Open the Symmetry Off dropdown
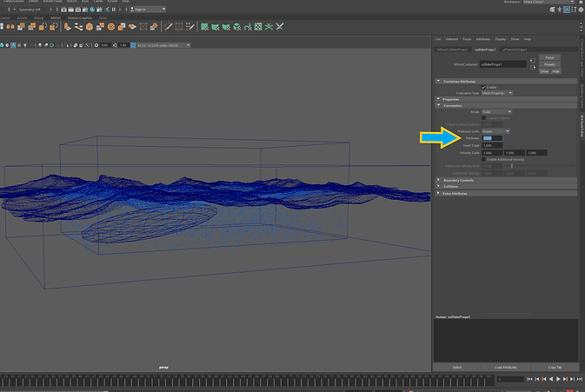The height and width of the screenshot is (392, 585). (x=31, y=10)
